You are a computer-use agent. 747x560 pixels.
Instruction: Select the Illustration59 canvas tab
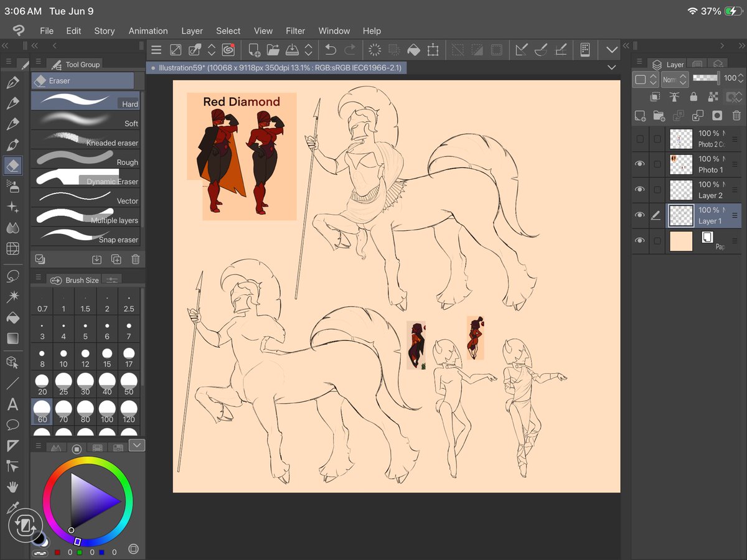click(x=277, y=67)
